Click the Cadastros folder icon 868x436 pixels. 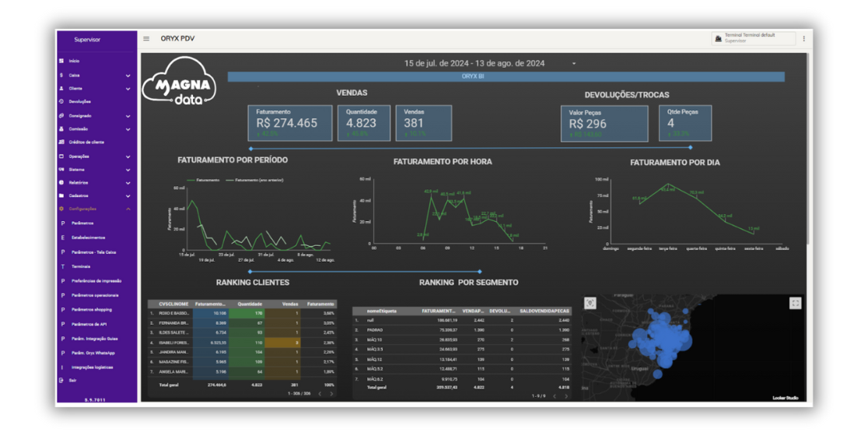point(61,195)
